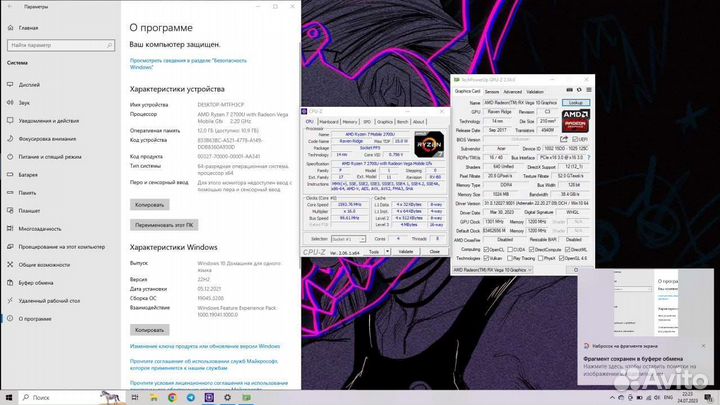Screen dimensions: 720x405
Task: Open Общие возможности in sidebar
Action: click(x=44, y=265)
